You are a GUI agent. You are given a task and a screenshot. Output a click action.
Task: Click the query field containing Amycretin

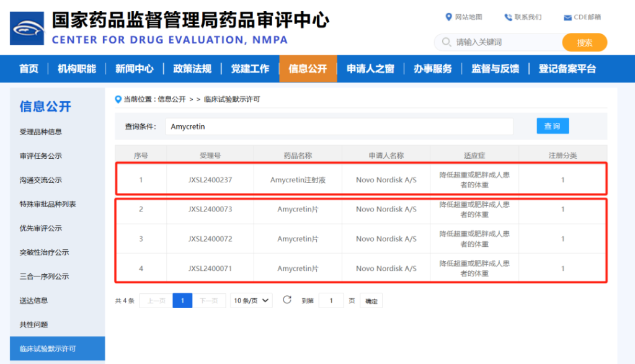(x=339, y=127)
